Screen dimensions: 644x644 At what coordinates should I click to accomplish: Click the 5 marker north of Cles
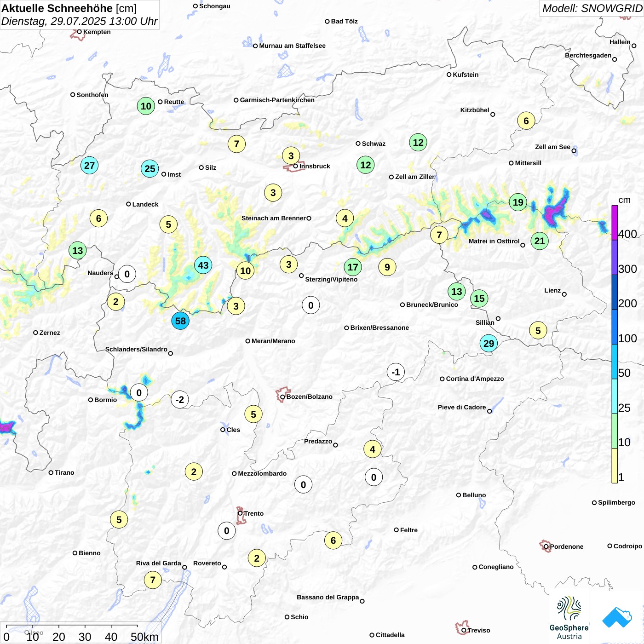253,414
